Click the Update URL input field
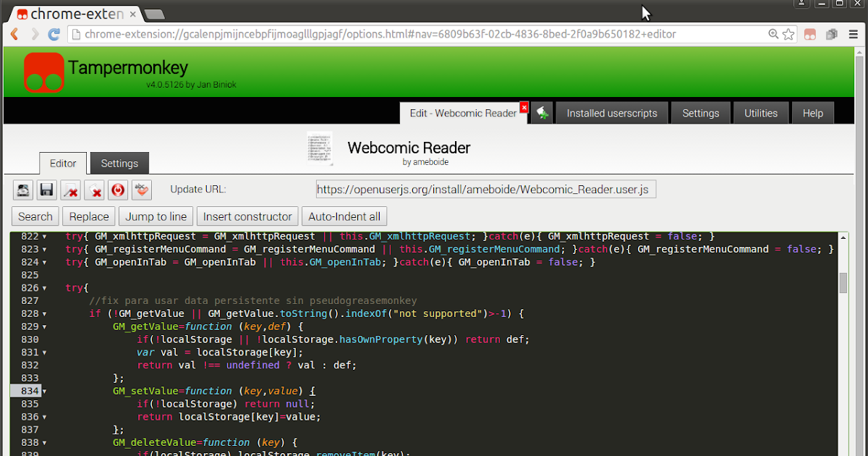 (x=486, y=190)
